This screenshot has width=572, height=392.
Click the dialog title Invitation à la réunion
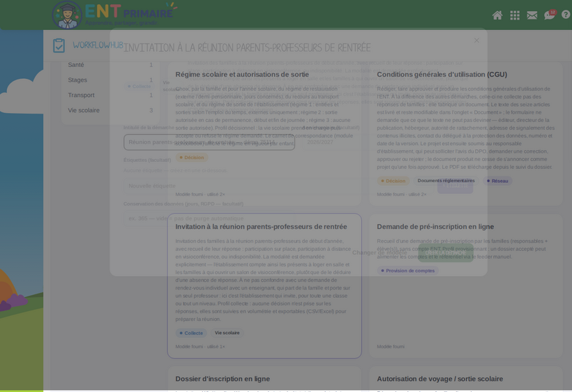247,47
